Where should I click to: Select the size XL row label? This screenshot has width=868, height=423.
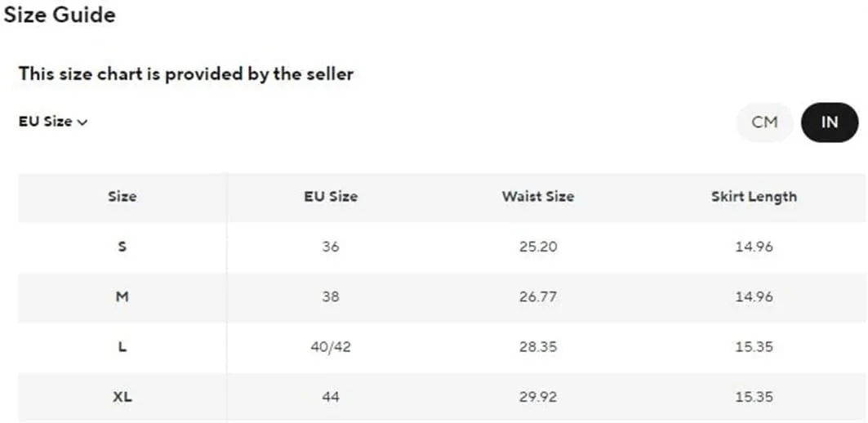pyautogui.click(x=122, y=398)
